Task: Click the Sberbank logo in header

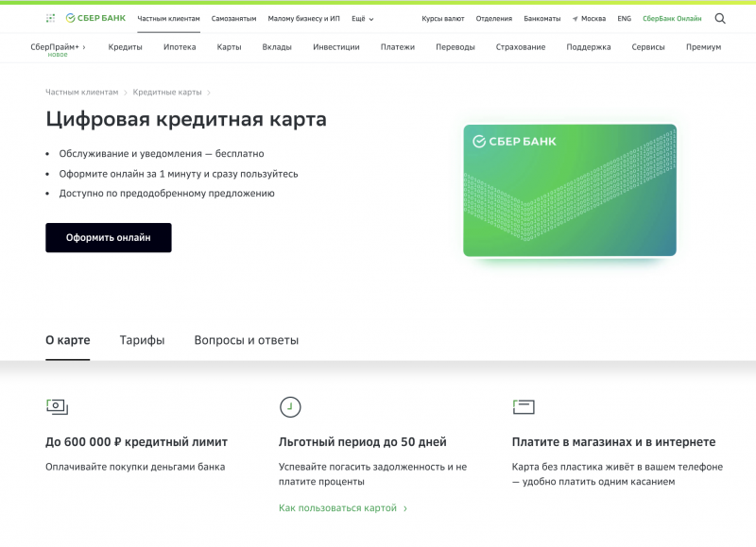Action: 95,18
